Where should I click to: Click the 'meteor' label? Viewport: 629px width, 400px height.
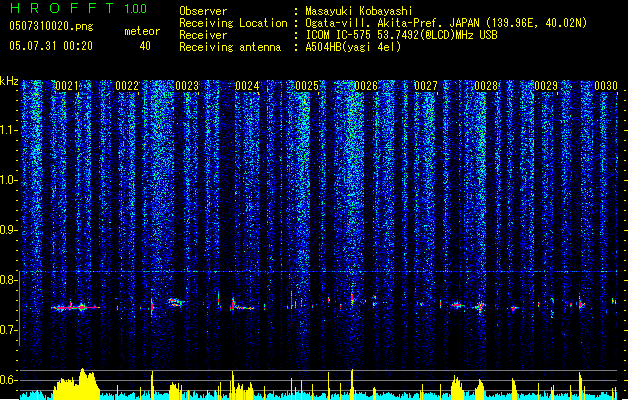(x=142, y=31)
